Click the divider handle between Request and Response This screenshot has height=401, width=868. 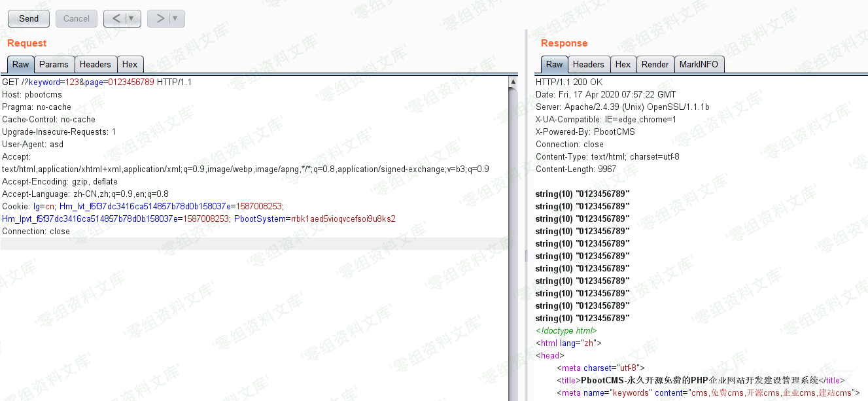click(526, 255)
